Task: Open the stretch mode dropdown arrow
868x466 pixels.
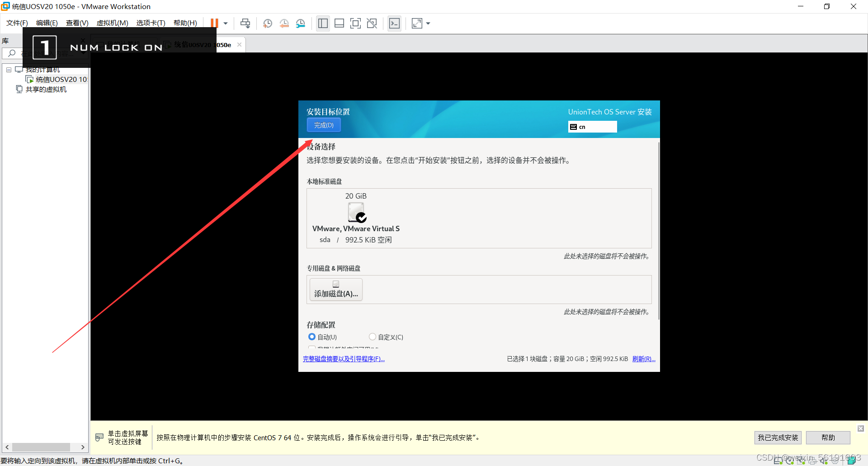Action: coord(428,23)
